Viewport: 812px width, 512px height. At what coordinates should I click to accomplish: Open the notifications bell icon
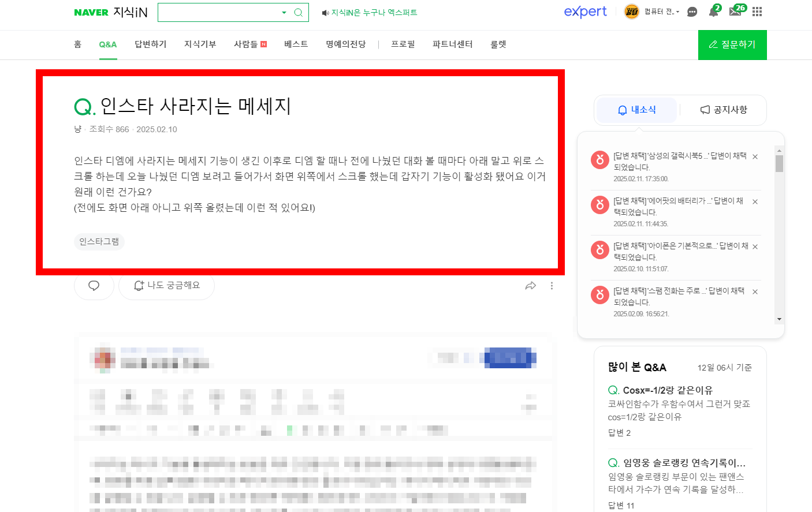pos(714,12)
